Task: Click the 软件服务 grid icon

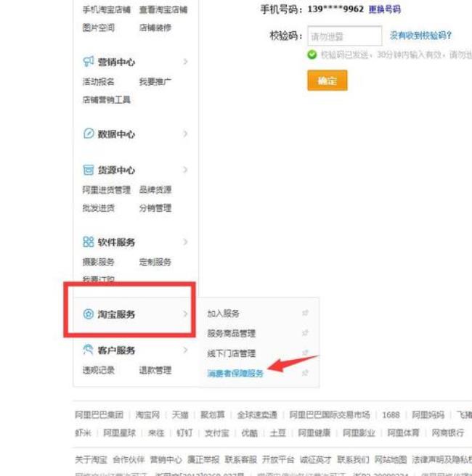Action: tap(88, 242)
